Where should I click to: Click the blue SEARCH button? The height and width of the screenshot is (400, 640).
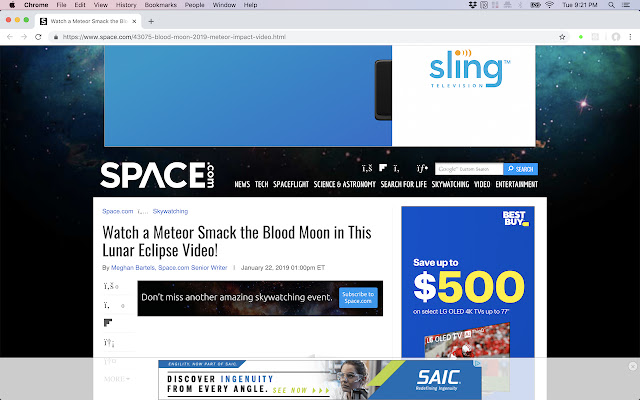coord(520,169)
